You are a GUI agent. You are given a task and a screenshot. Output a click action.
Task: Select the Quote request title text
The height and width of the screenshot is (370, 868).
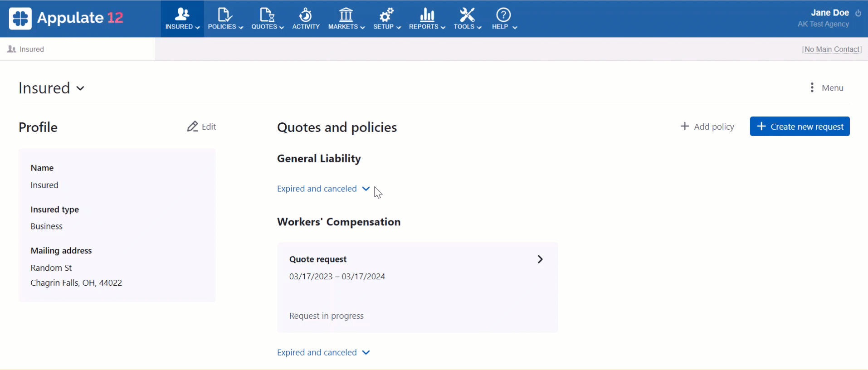point(318,259)
